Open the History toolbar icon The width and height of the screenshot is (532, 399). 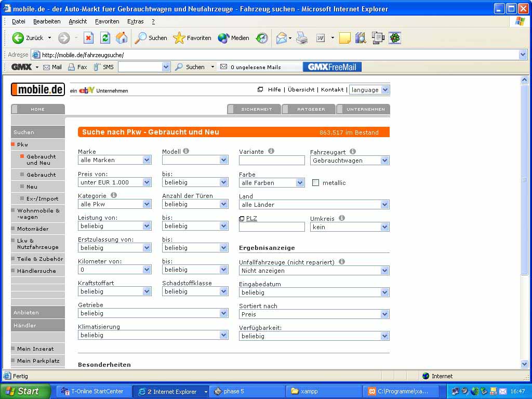tap(262, 38)
